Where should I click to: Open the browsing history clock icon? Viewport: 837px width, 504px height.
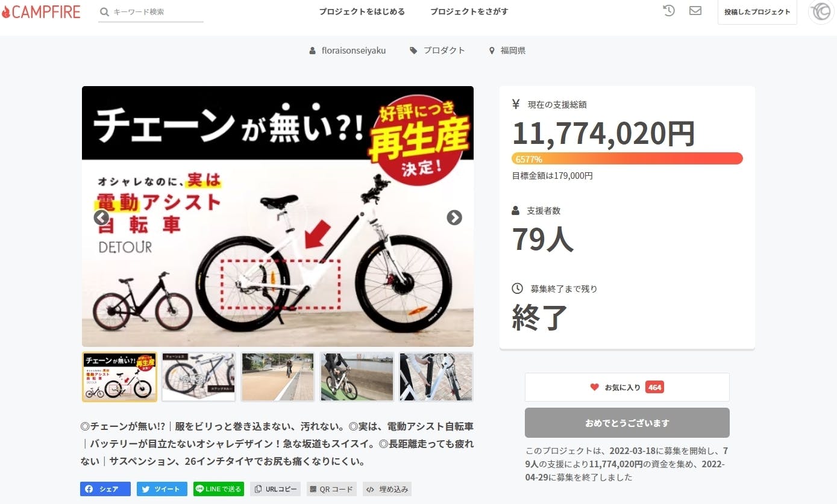point(668,11)
